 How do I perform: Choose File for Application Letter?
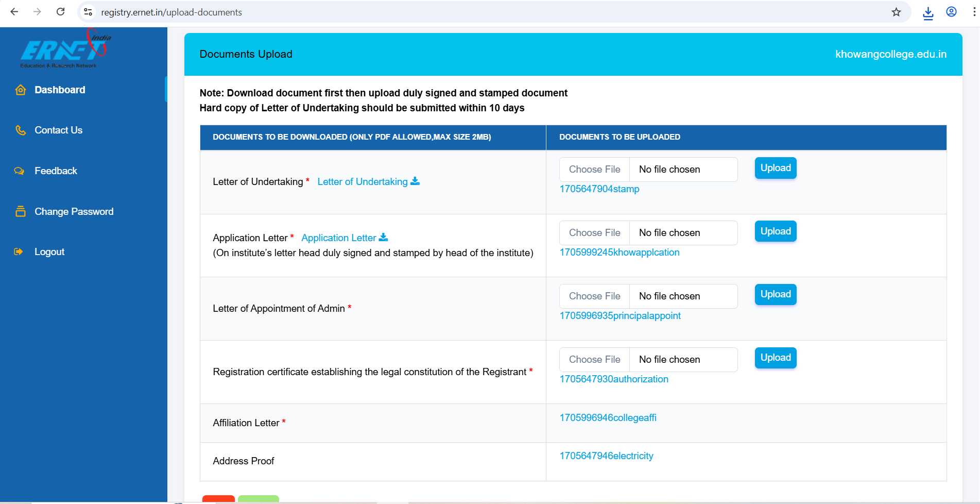(594, 233)
